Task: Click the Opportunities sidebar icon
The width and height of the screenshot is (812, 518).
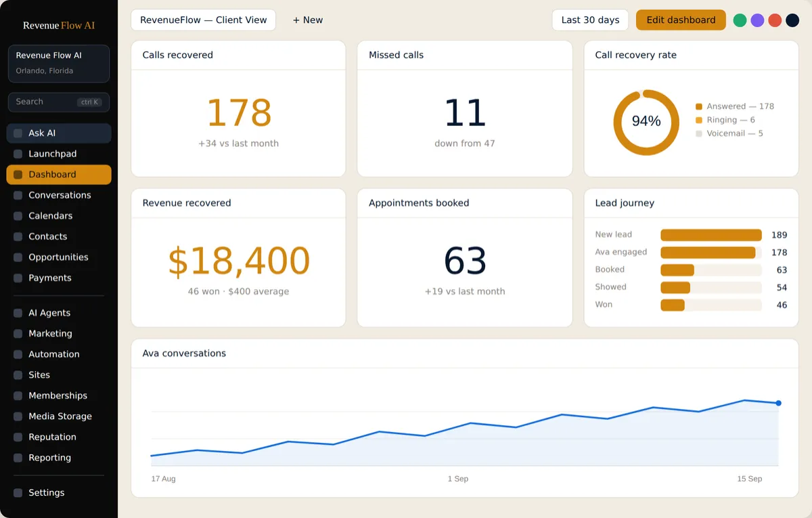Action: pyautogui.click(x=18, y=257)
